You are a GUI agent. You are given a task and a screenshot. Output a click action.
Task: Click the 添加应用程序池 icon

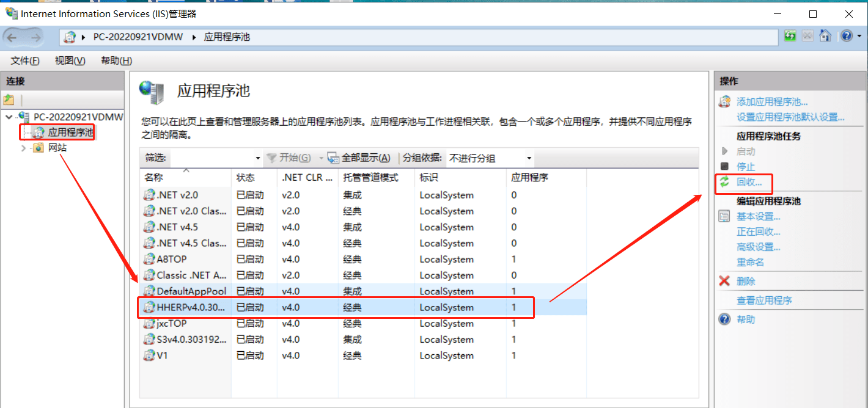coord(725,101)
